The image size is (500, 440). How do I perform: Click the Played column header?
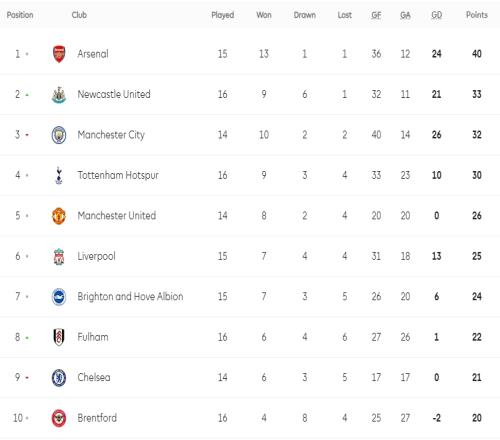click(223, 15)
